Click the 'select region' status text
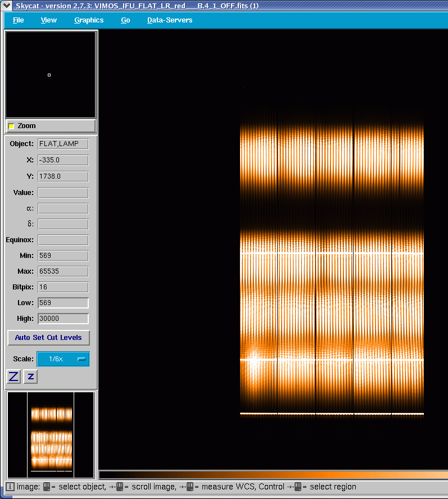This screenshot has width=448, height=499. coord(333,487)
